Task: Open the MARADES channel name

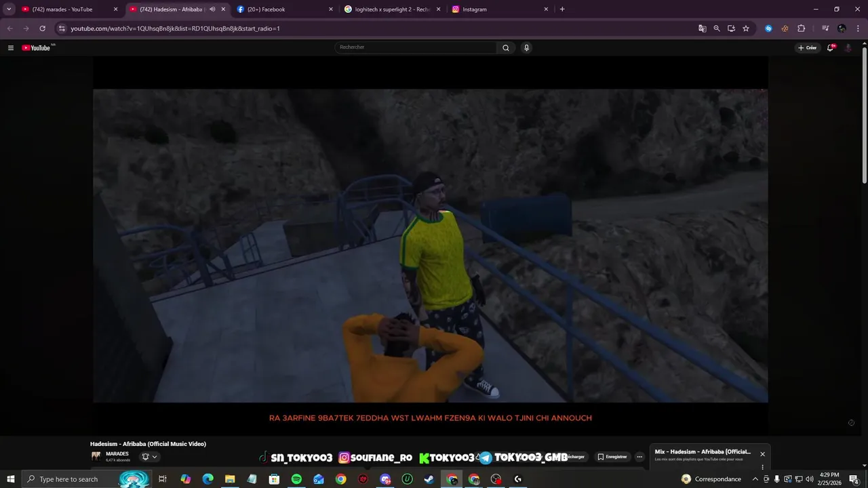Action: tap(117, 453)
